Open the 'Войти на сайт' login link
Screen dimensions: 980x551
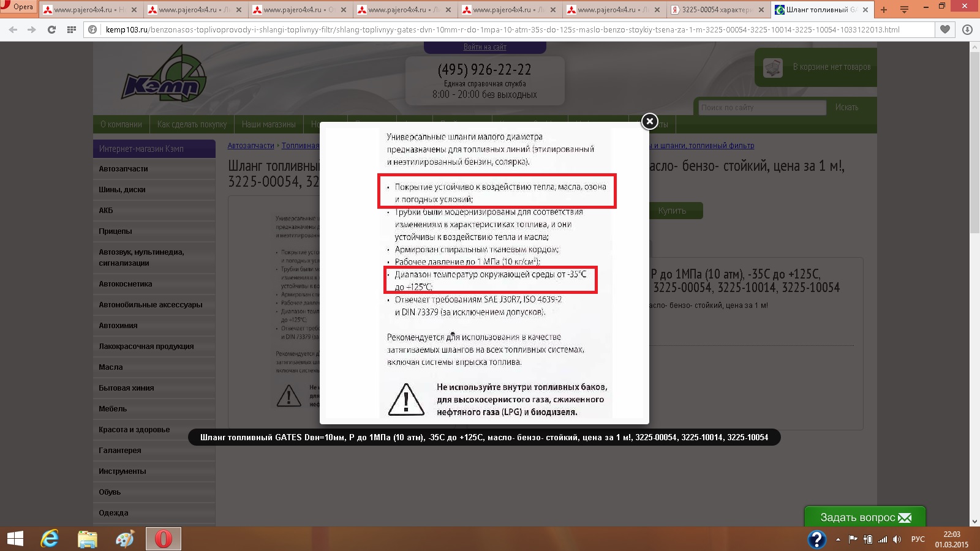(484, 47)
